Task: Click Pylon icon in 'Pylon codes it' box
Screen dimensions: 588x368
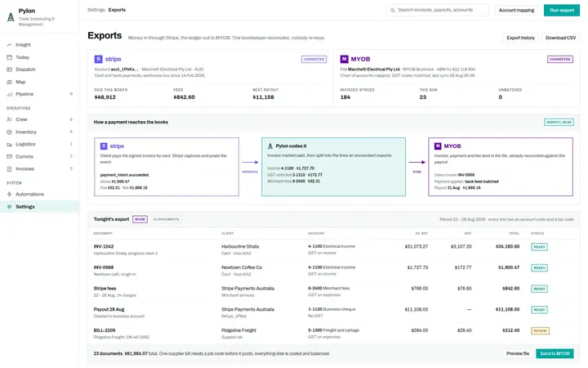Action: pyautogui.click(x=270, y=146)
